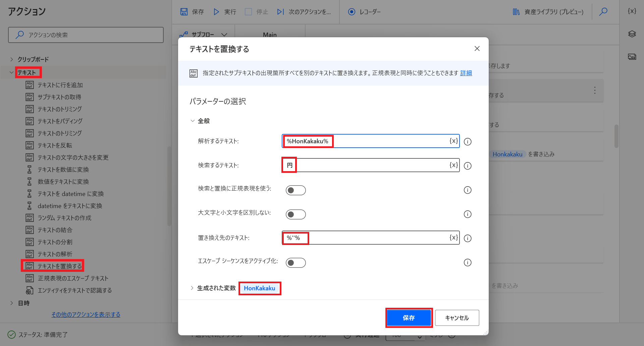Select テキストの解析 action
Screen dimensions: 644x346
click(x=55, y=254)
